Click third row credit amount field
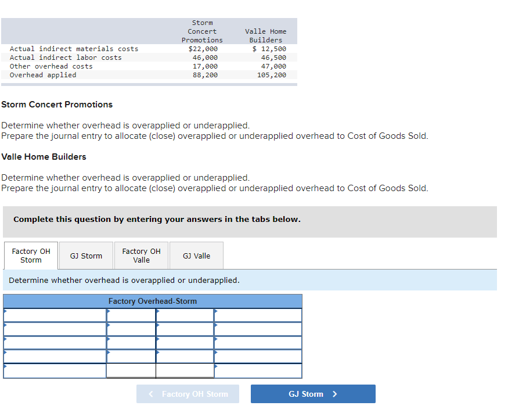This screenshot has height=420, width=526. tap(185, 343)
